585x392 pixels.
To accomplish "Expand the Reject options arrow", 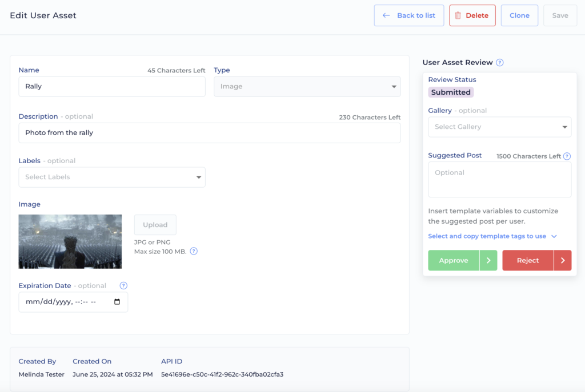I will pyautogui.click(x=563, y=260).
